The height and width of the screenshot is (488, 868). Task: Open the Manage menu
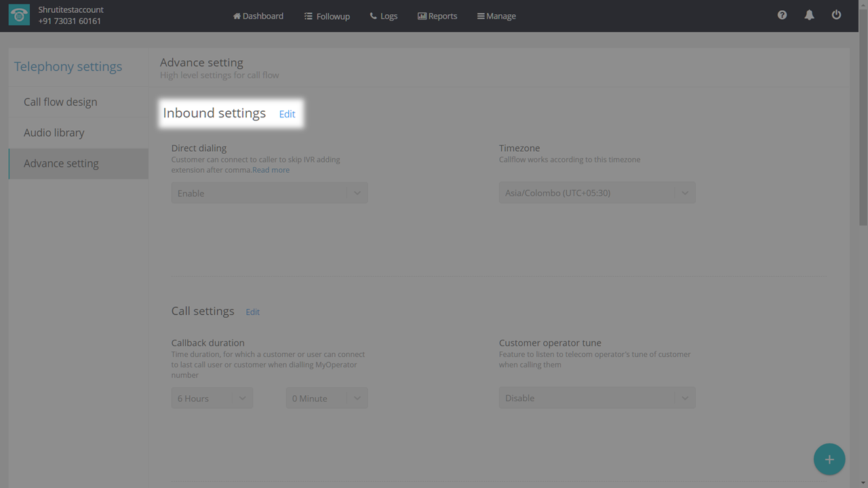(x=496, y=16)
